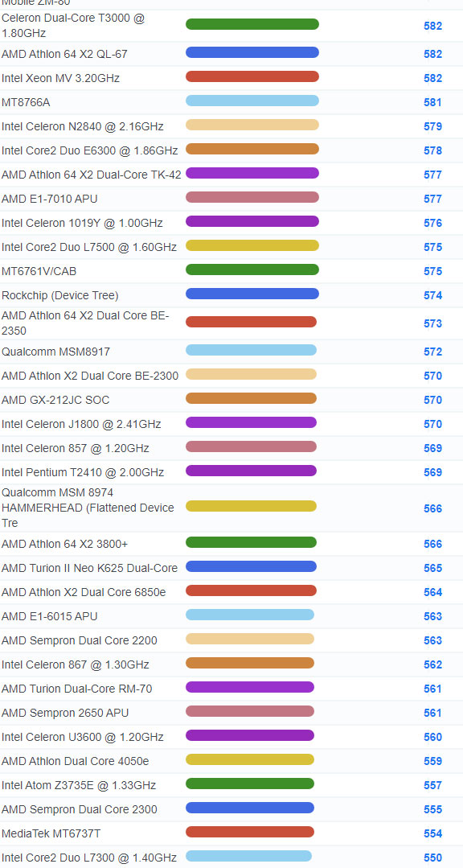Click red bar for Intel Xeon MV
The height and width of the screenshot is (868, 463).
[x=252, y=76]
